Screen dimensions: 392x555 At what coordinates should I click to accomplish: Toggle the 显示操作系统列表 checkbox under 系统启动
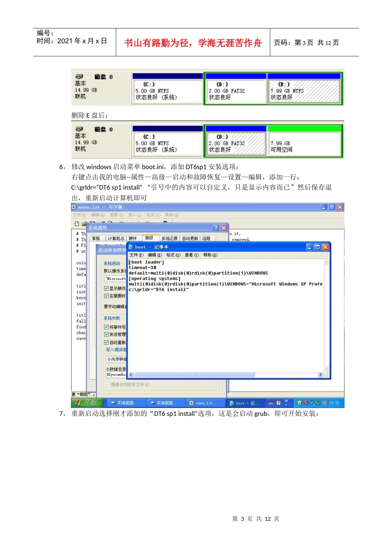106,289
